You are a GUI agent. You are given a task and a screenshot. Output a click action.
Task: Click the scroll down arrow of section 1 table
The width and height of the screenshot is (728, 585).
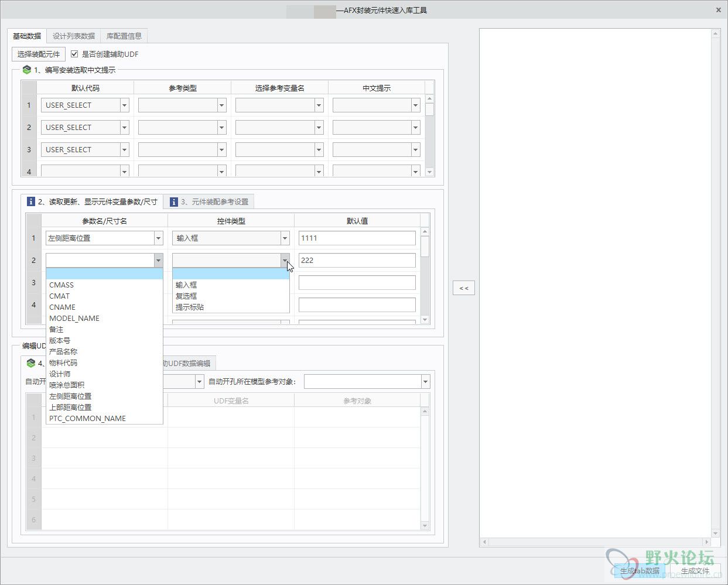(430, 172)
